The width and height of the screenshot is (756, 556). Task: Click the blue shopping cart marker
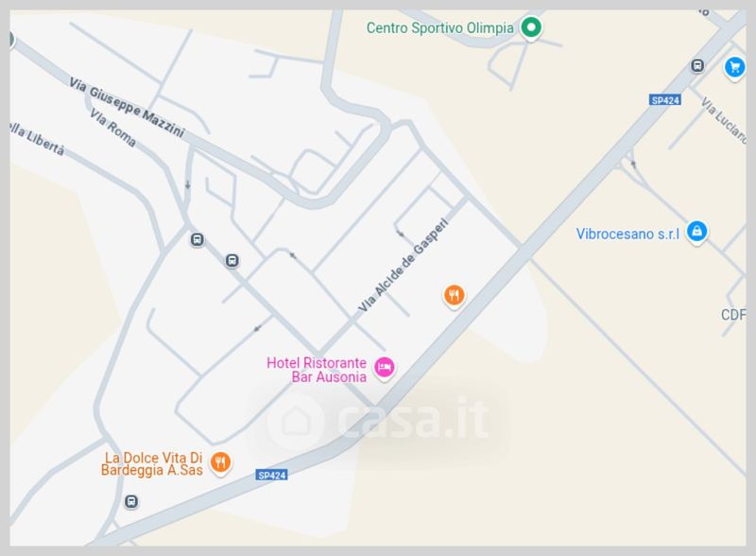tap(735, 67)
